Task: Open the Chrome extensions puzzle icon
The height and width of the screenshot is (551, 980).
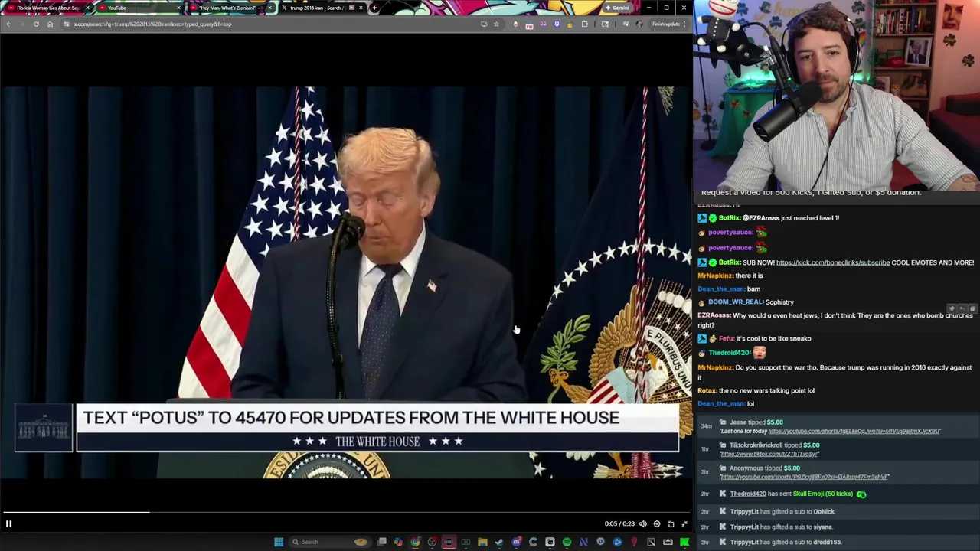Action: coord(585,24)
